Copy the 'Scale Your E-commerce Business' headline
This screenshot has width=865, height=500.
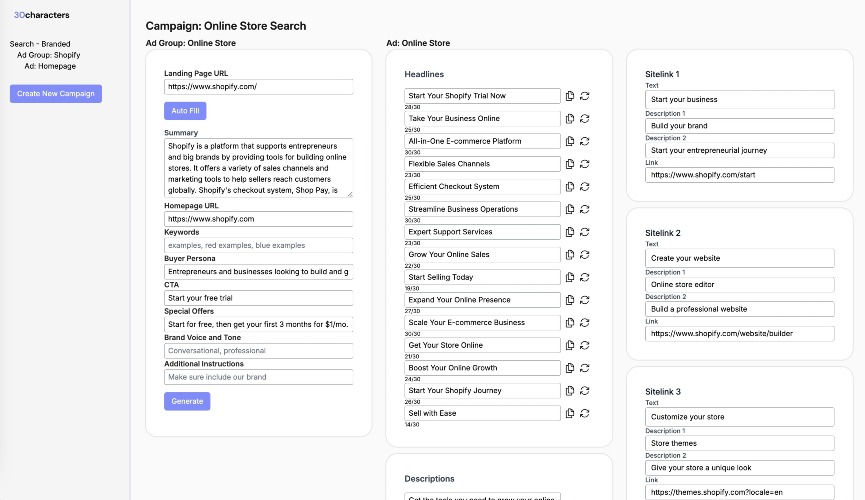[570, 322]
